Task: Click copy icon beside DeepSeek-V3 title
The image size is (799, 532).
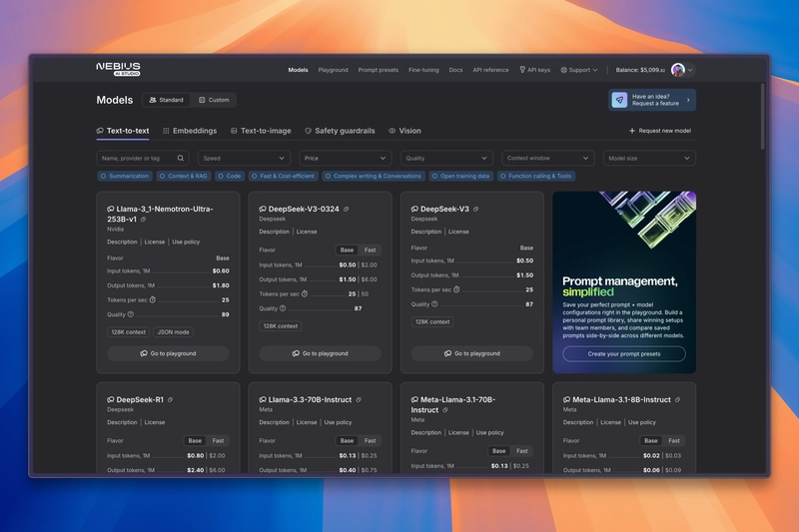Action: tap(476, 210)
